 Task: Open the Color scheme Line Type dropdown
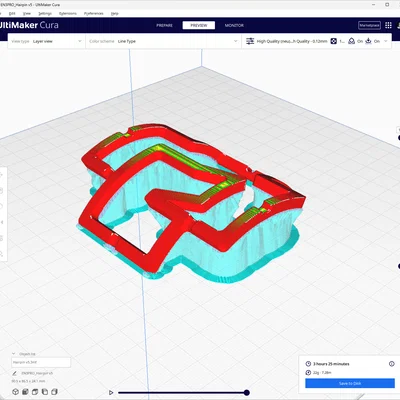[x=163, y=41]
